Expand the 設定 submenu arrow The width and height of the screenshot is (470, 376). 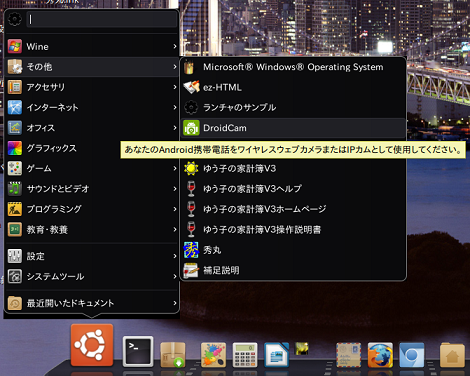coord(175,256)
